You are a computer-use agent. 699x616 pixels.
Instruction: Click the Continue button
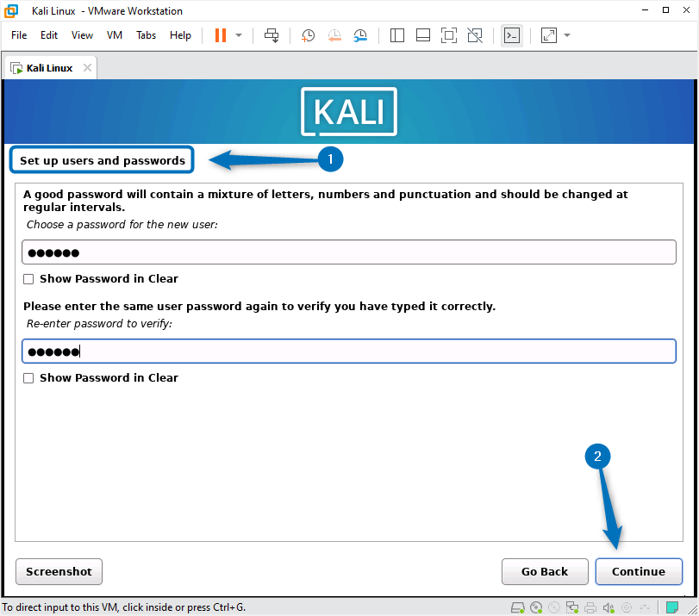639,571
